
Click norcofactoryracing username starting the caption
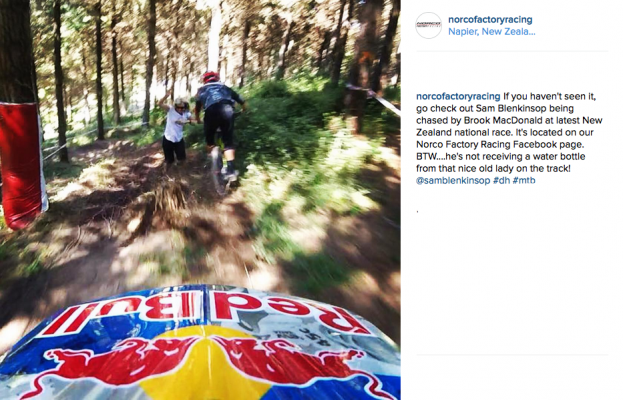(458, 96)
